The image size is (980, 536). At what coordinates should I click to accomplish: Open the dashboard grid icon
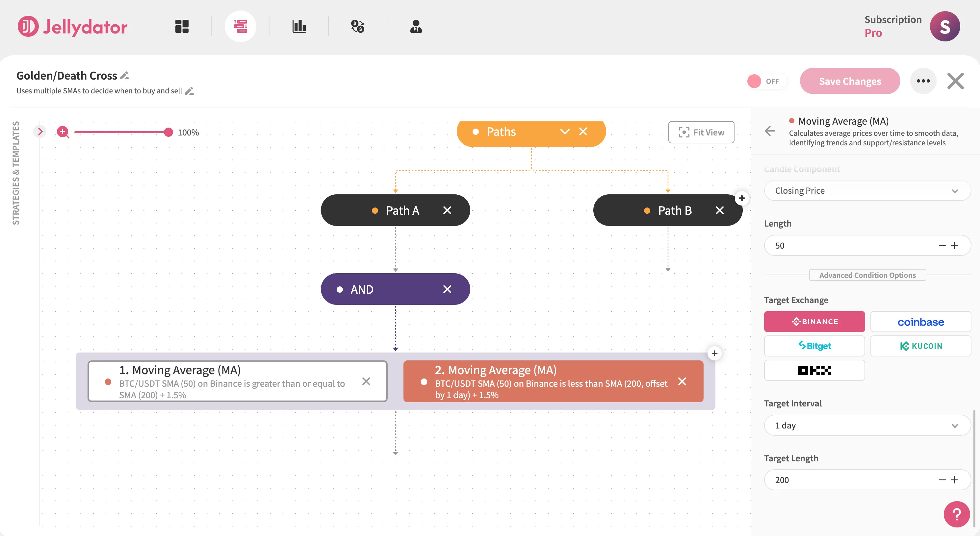click(x=182, y=26)
